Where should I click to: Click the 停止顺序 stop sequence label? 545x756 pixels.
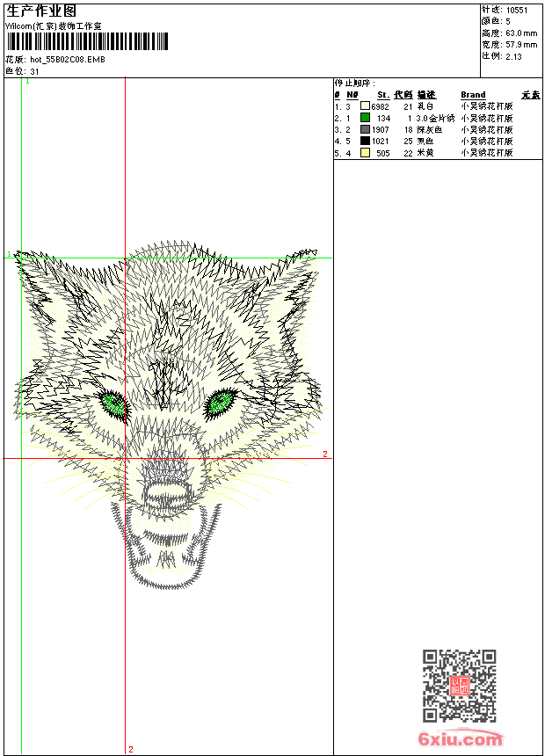click(x=354, y=84)
